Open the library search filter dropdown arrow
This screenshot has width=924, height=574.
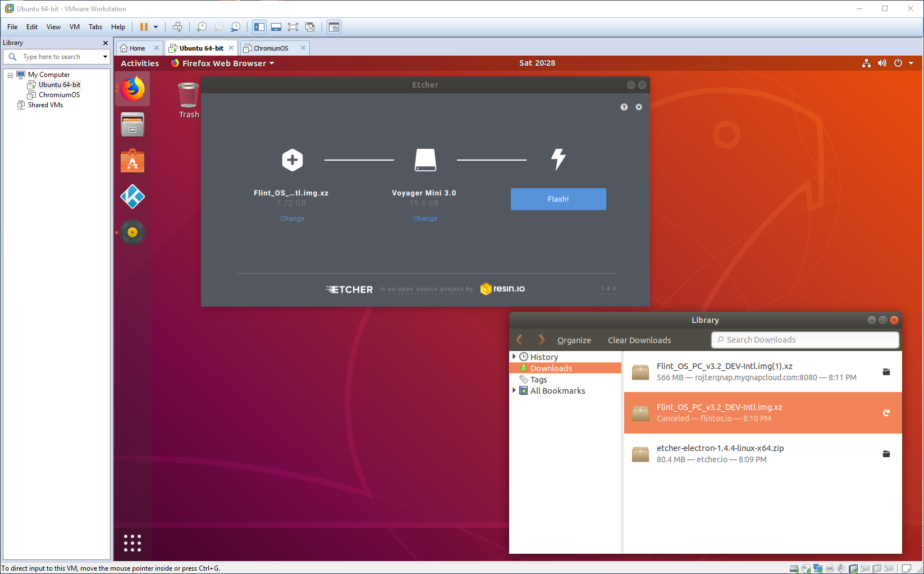105,57
